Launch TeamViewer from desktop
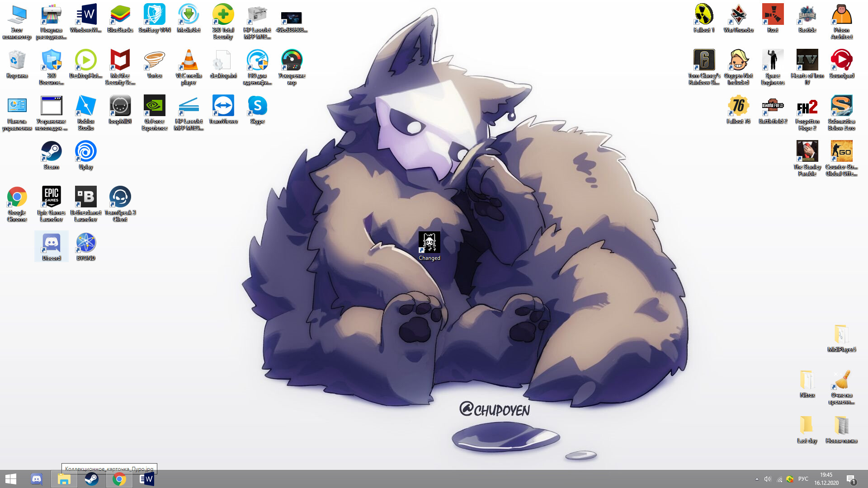This screenshot has height=488, width=868. (223, 109)
